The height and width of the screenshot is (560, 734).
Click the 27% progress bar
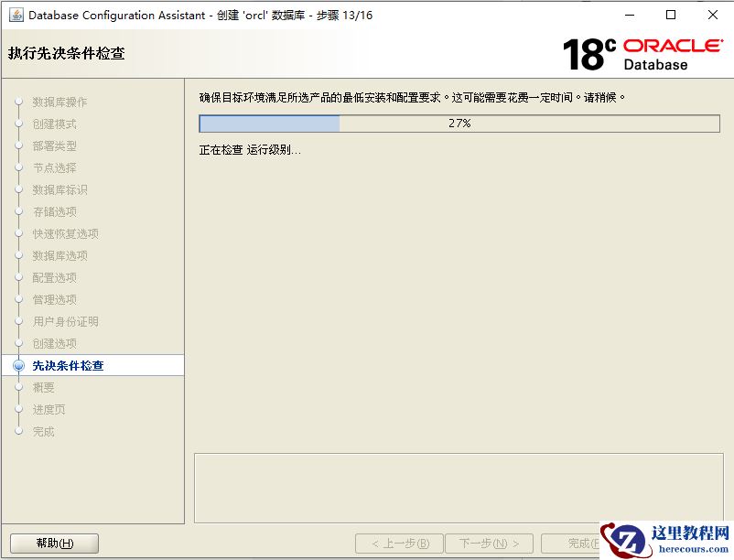[459, 124]
